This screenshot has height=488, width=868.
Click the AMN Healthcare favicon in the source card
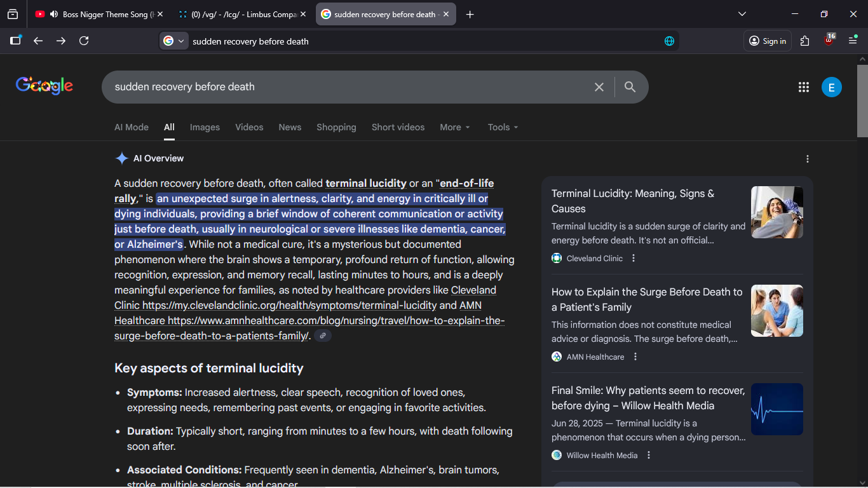click(x=557, y=357)
